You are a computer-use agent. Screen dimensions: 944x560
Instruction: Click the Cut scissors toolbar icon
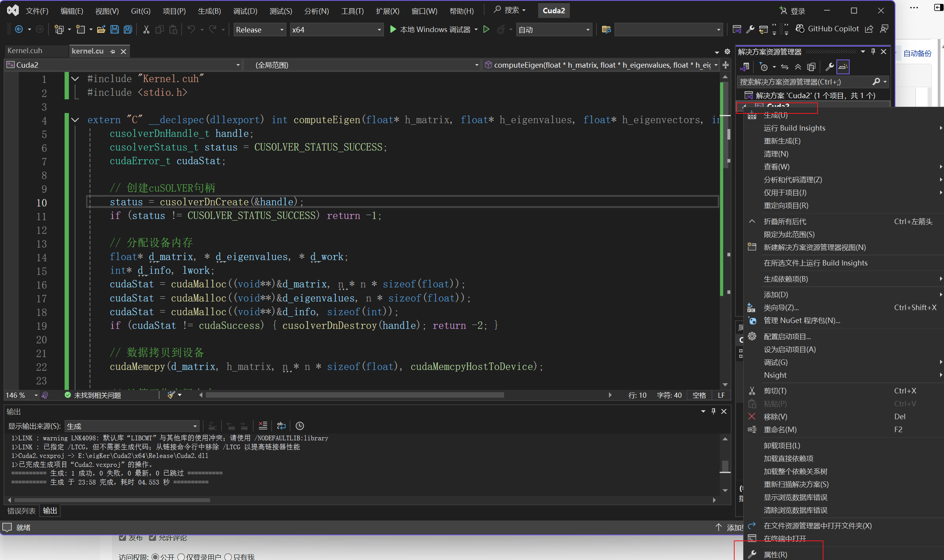pyautogui.click(x=146, y=30)
